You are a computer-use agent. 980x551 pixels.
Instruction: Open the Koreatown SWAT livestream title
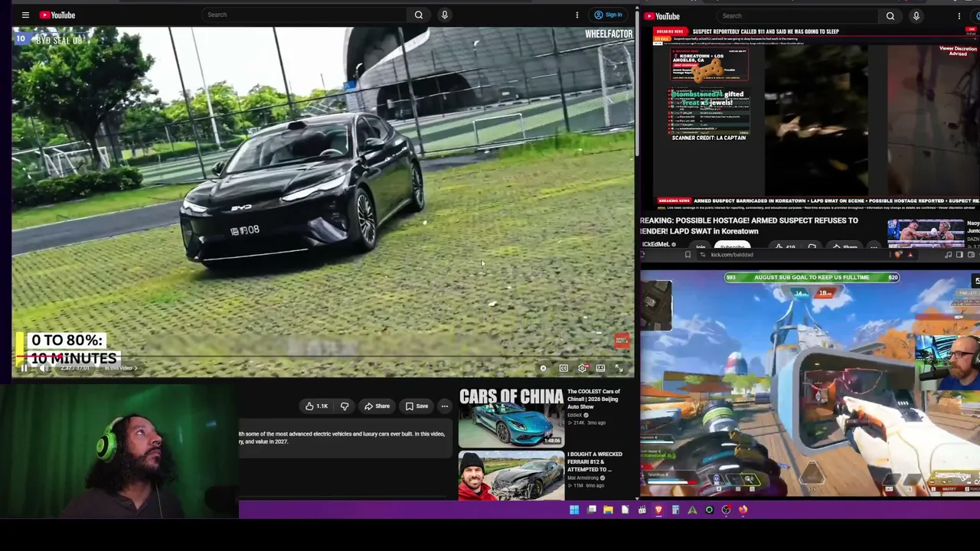[749, 226]
